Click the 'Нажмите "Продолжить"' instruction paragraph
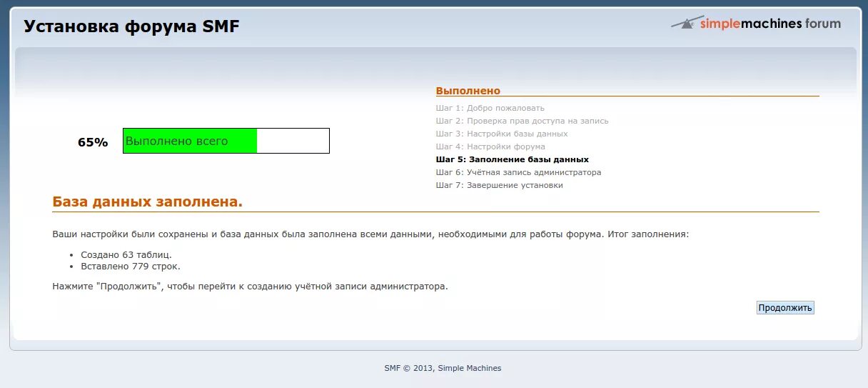 (251, 287)
